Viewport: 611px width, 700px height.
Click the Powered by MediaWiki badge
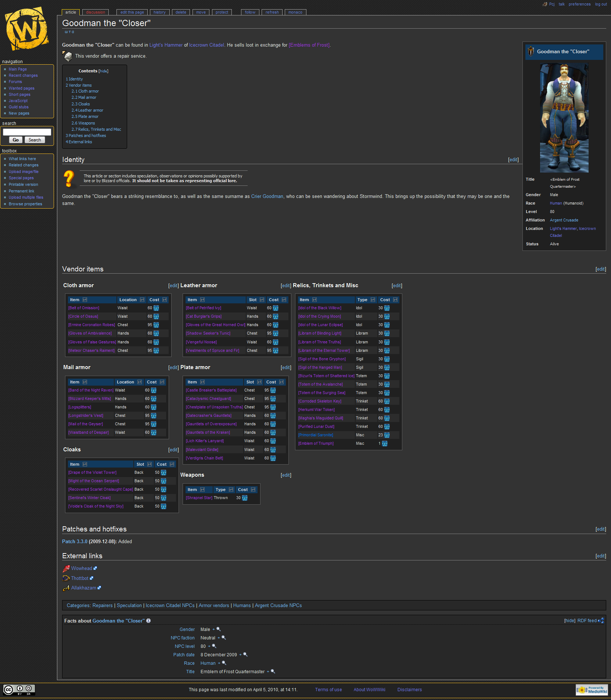pos(592,690)
